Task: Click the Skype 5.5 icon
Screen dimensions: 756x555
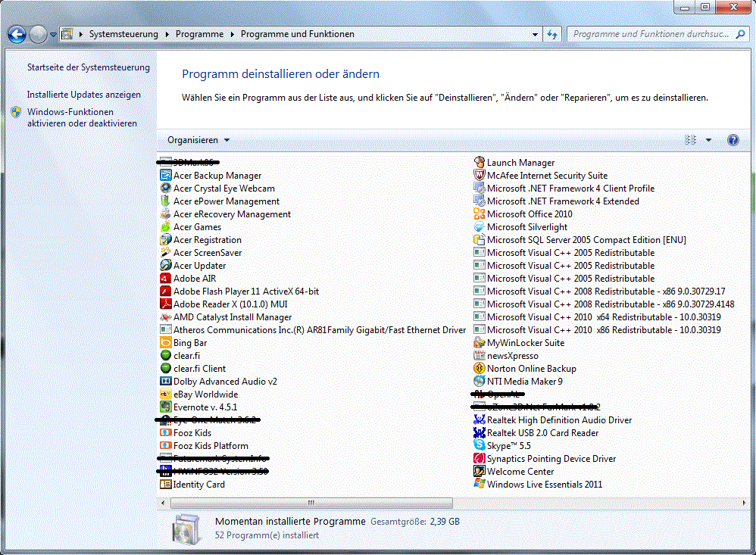Action: (480, 446)
